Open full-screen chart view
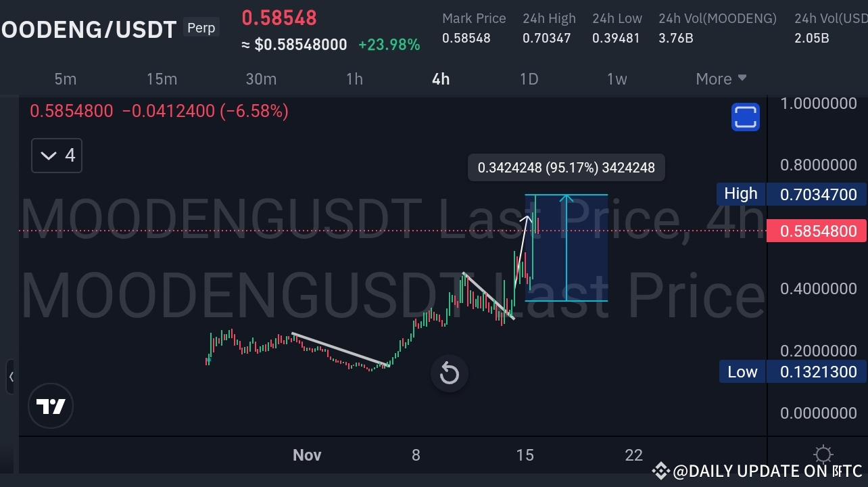Image resolution: width=868 pixels, height=487 pixels. [x=745, y=116]
